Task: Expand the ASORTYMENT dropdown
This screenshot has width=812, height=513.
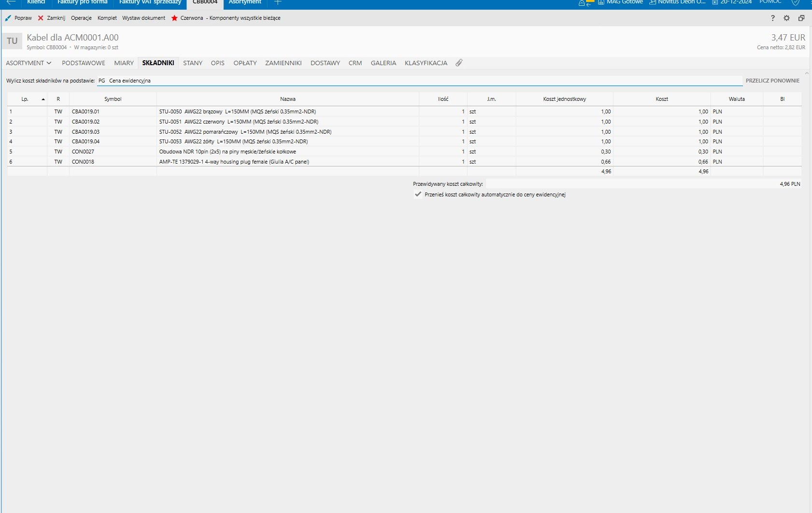Action: click(x=28, y=63)
